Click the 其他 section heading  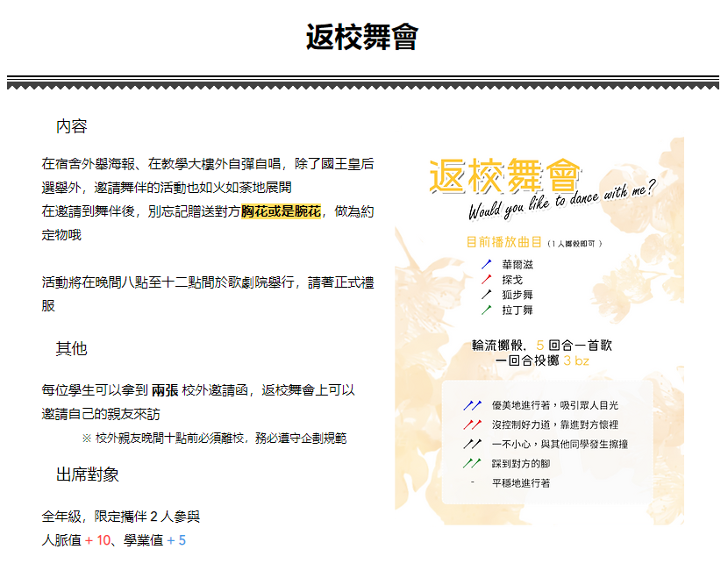72,348
